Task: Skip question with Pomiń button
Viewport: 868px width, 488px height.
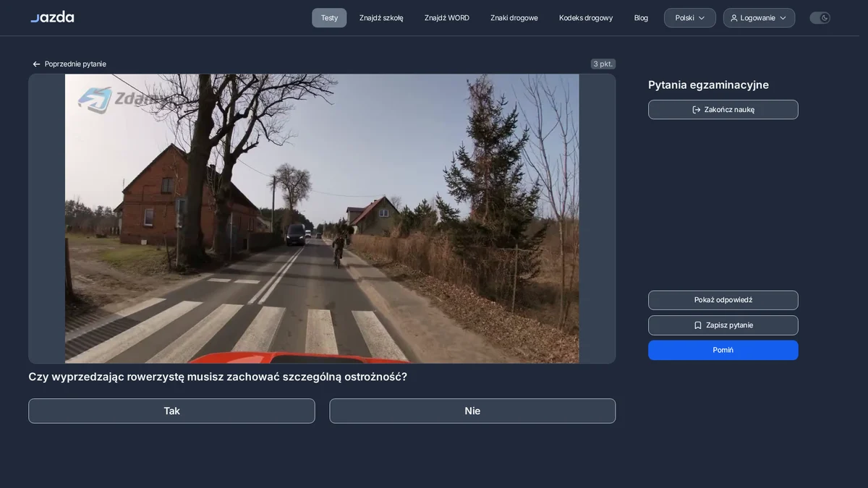Action: (723, 350)
